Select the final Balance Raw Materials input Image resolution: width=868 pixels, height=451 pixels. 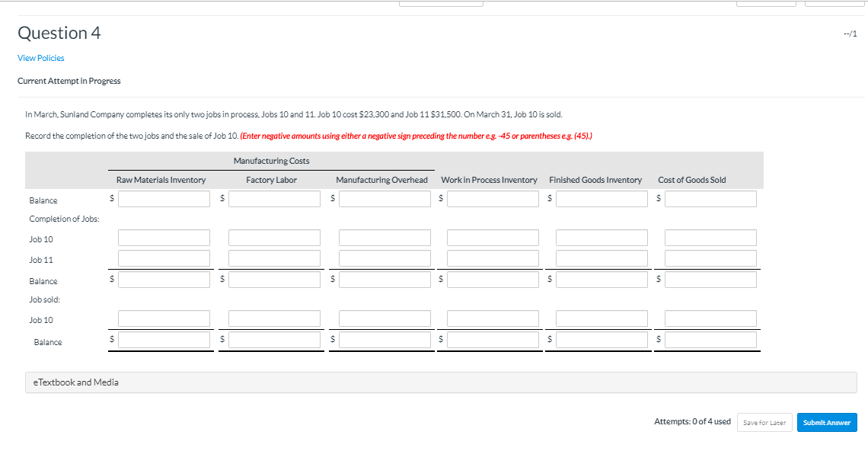164,340
